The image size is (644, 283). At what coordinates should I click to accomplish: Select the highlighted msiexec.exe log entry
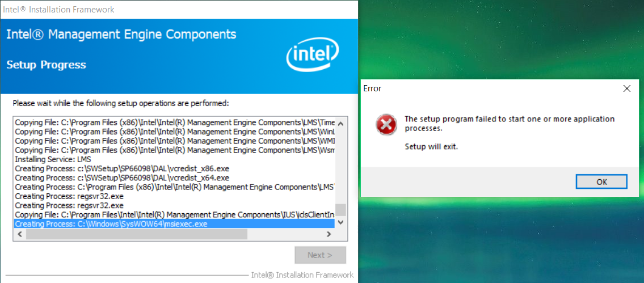111,224
